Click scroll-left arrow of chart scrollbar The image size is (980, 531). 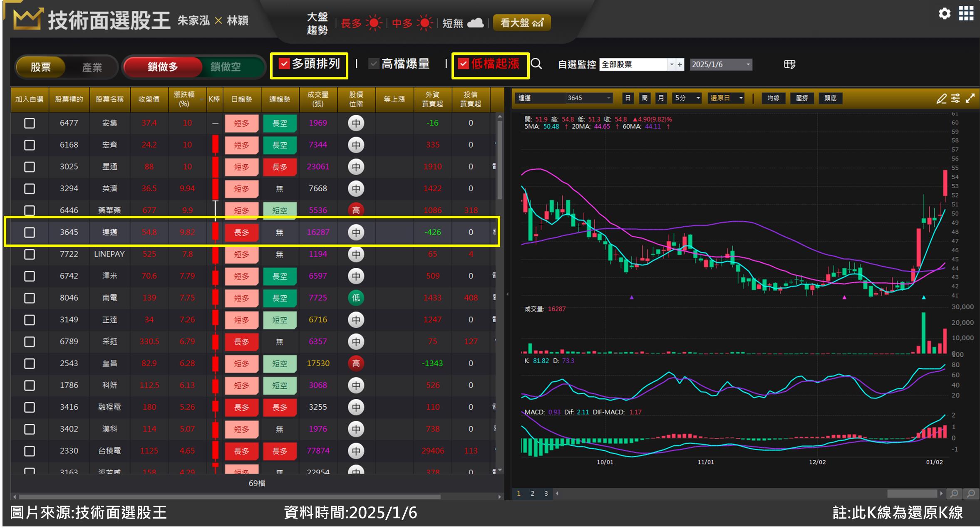[x=557, y=494]
